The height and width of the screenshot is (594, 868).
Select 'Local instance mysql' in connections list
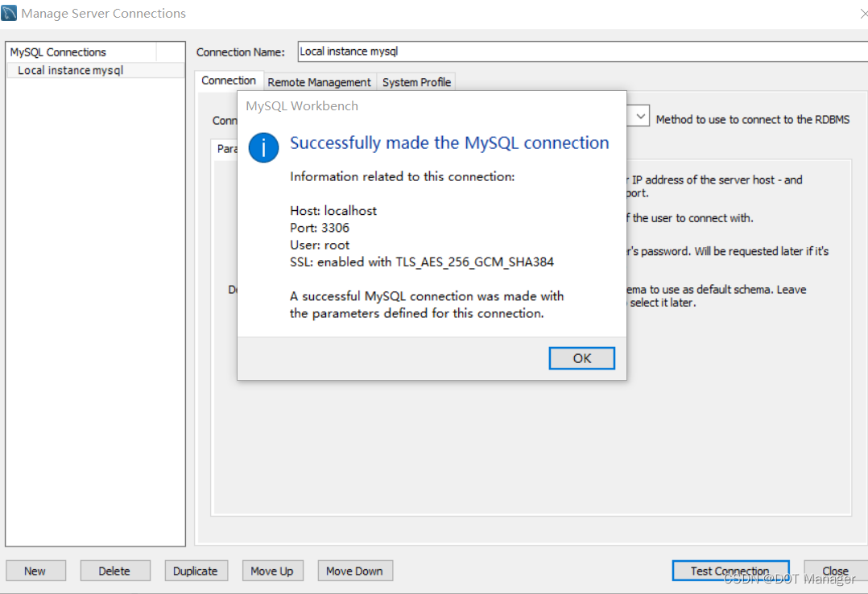coord(95,70)
